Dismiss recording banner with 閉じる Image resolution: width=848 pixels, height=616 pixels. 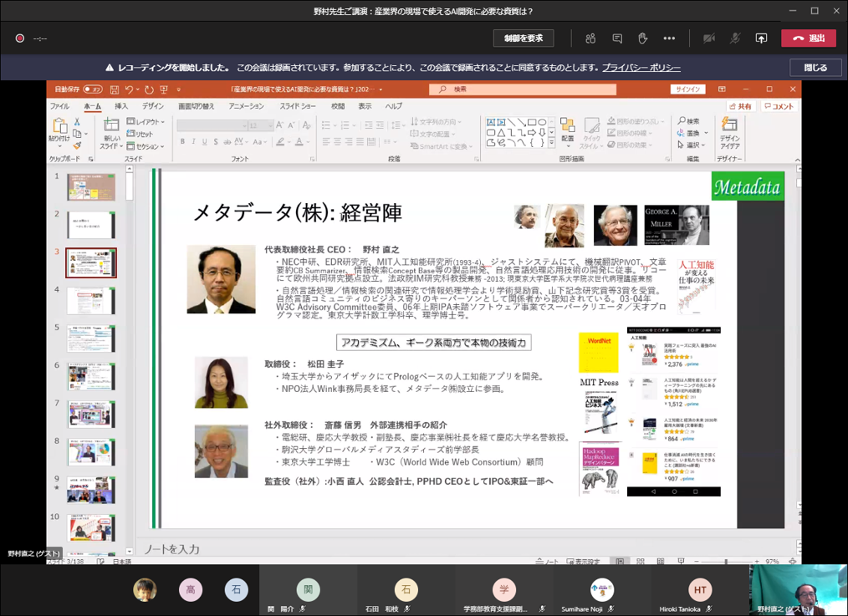(x=815, y=68)
